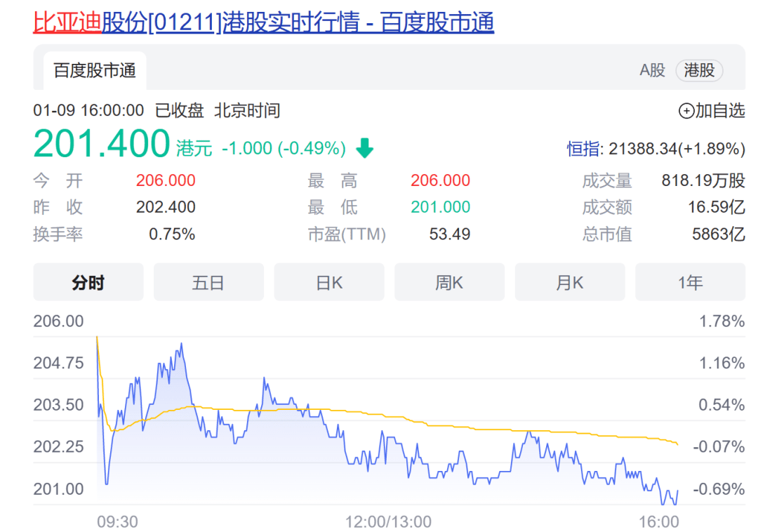758x532 pixels.
Task: Select the 日K chart tab
Action: click(329, 282)
